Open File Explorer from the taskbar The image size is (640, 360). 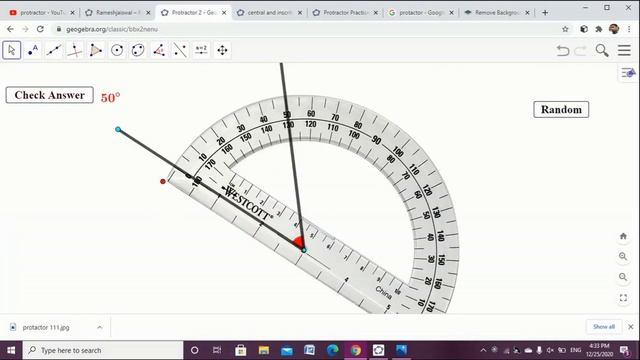pyautogui.click(x=264, y=350)
